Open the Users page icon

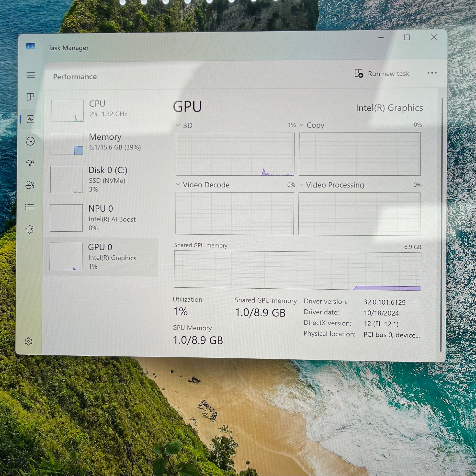[x=30, y=185]
